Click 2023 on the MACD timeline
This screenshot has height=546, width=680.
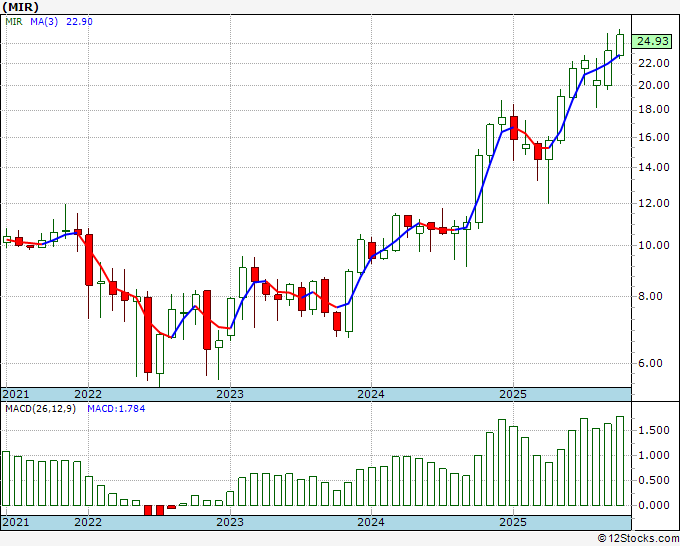point(230,522)
